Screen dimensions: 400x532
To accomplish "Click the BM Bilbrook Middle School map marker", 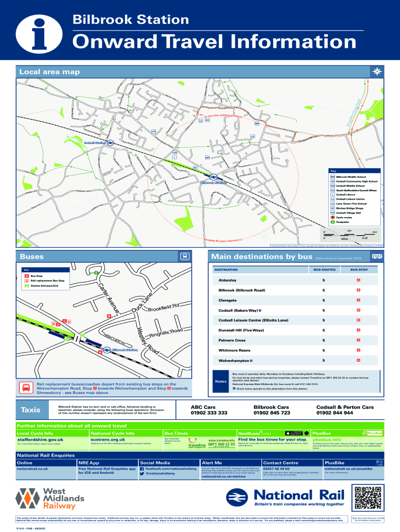I will pos(257,124).
